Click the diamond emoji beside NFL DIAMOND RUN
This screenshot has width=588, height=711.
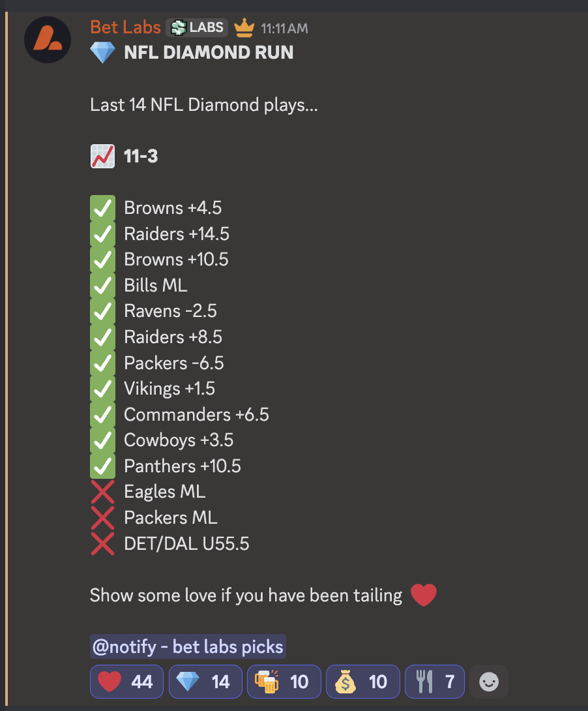point(102,53)
